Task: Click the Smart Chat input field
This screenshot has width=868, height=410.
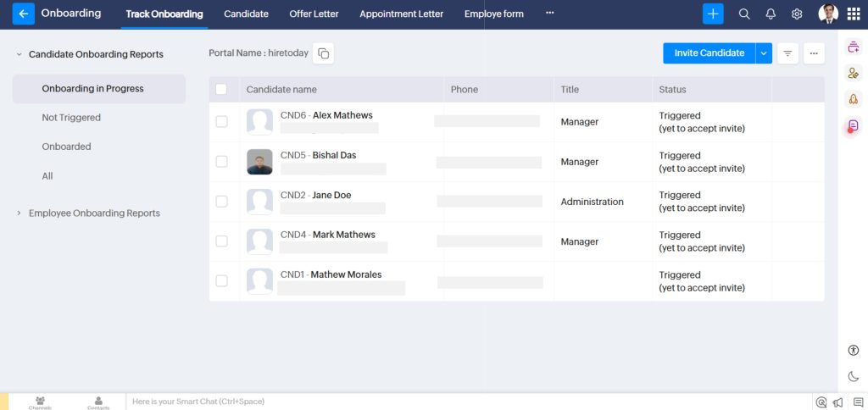Action: pos(470,402)
